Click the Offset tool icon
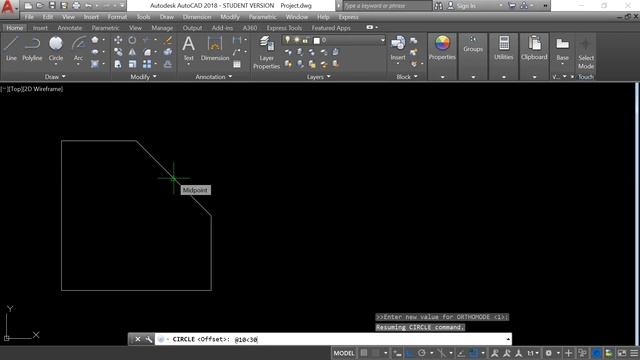This screenshot has width=640, height=360. point(168,64)
